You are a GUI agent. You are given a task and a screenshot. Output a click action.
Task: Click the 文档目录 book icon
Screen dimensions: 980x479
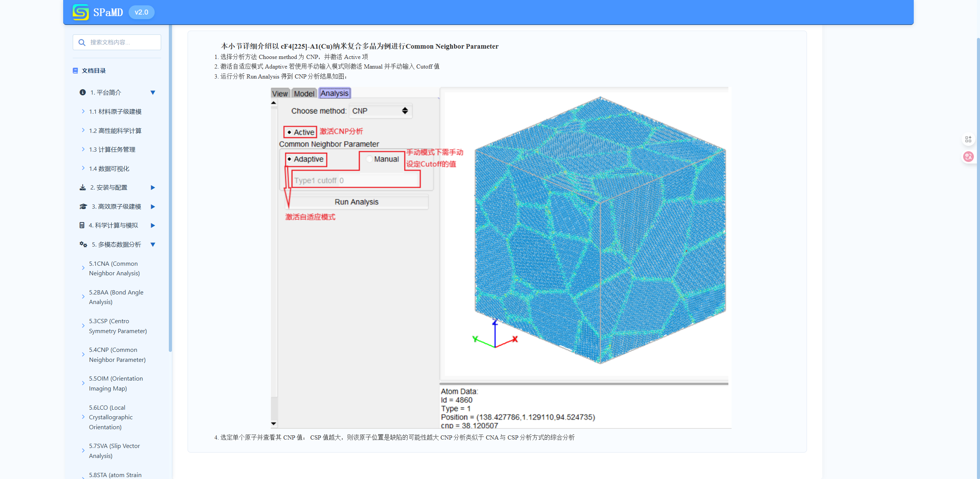(75, 70)
